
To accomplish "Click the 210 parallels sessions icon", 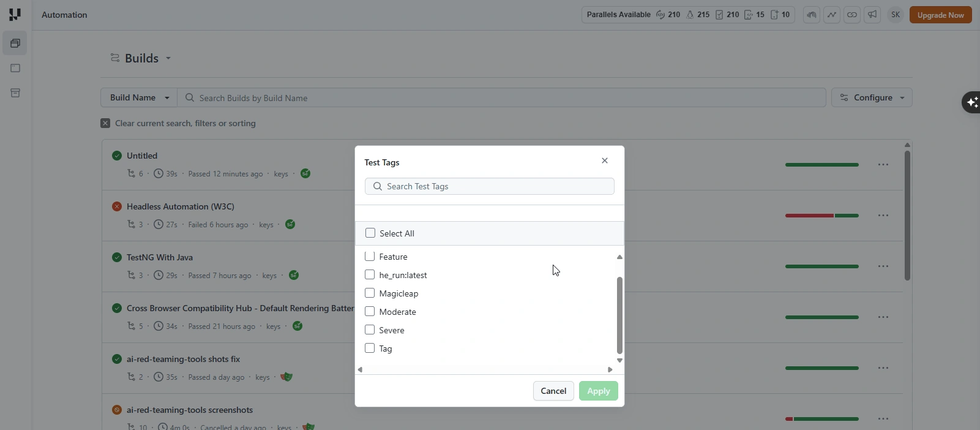I will (x=660, y=15).
